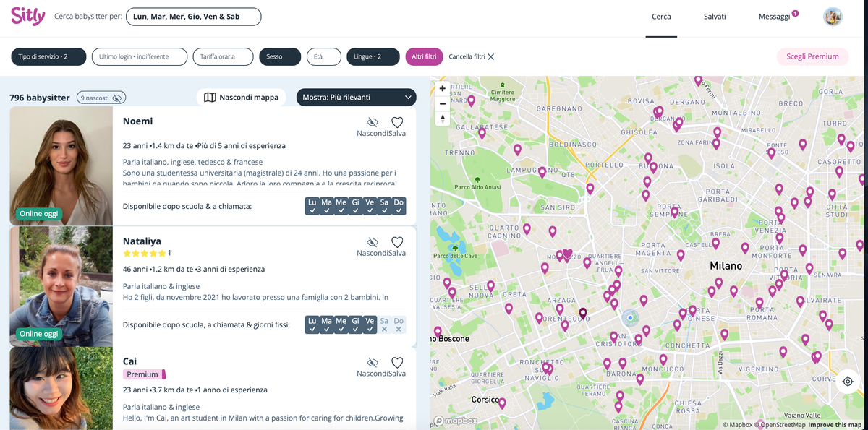Open the Messaggi tab
The image size is (868, 430).
pos(774,17)
